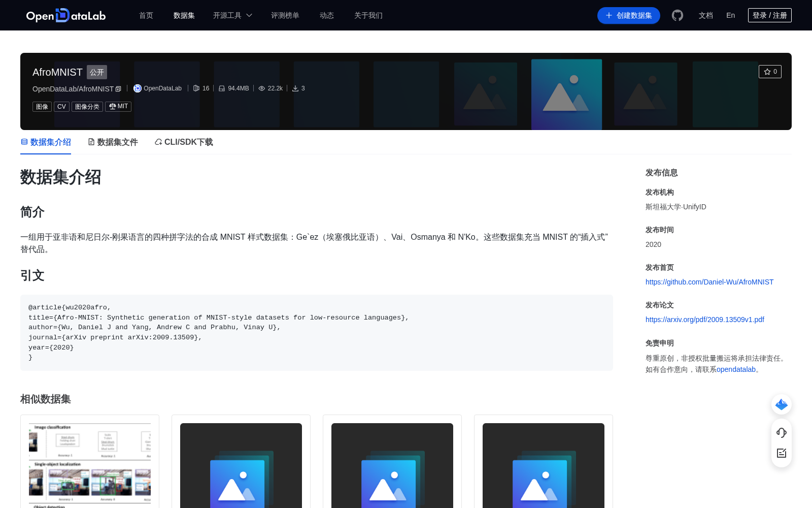Open the fourth similar dataset card
Viewport: 812px width, 508px height.
(544, 461)
